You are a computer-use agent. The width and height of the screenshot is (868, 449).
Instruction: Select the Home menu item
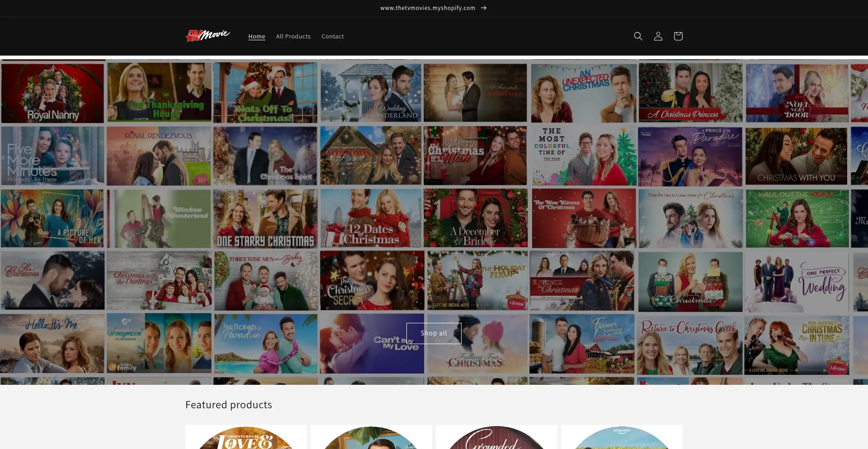coord(256,37)
